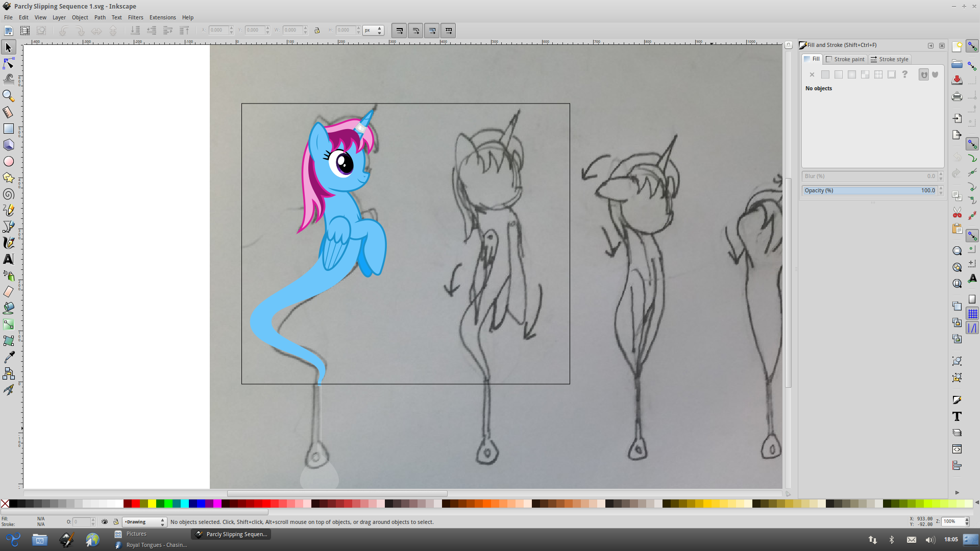
Task: Open Parcly Slipping Sequence taskbar window
Action: (231, 534)
